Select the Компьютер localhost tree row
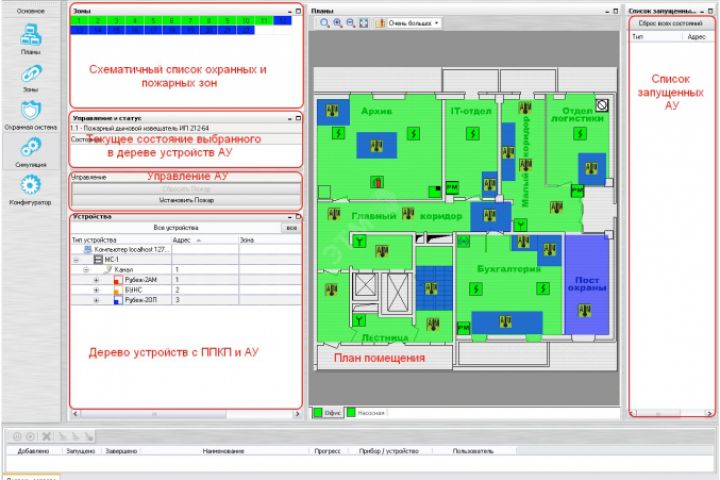This screenshot has height=480, width=720. [x=186, y=249]
